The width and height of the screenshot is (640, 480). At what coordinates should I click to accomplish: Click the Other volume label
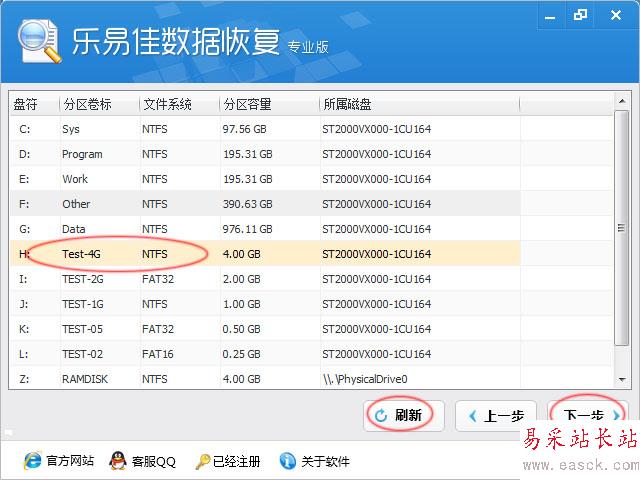pos(76,204)
